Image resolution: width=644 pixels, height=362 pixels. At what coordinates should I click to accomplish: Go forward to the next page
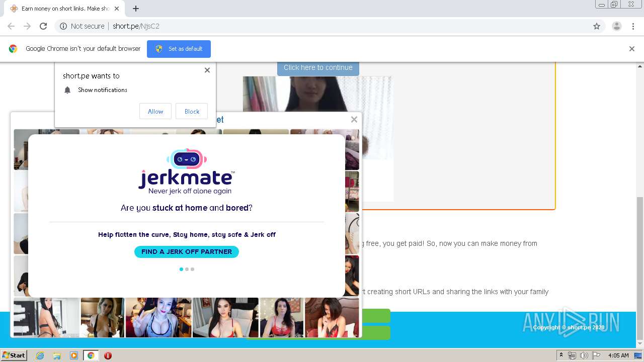coord(27,26)
